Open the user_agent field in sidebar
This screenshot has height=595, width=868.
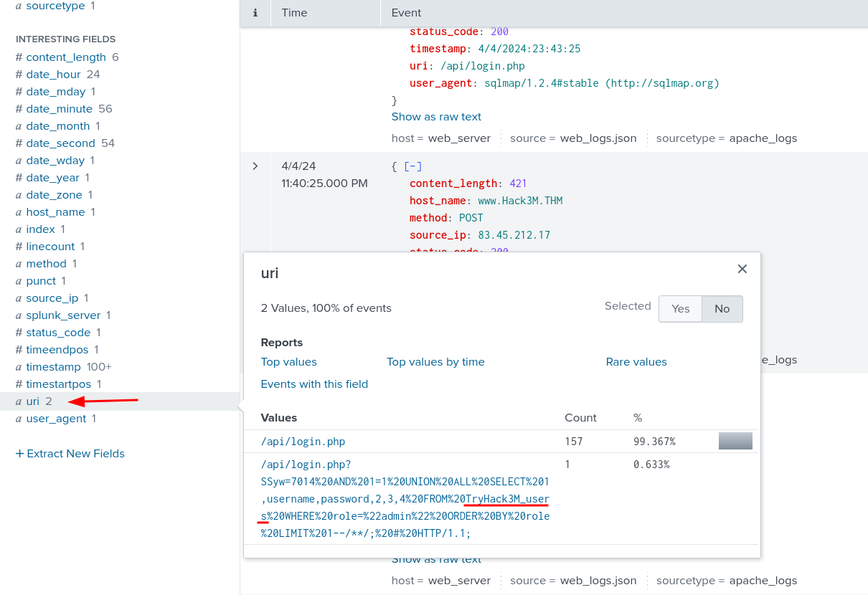click(x=56, y=419)
